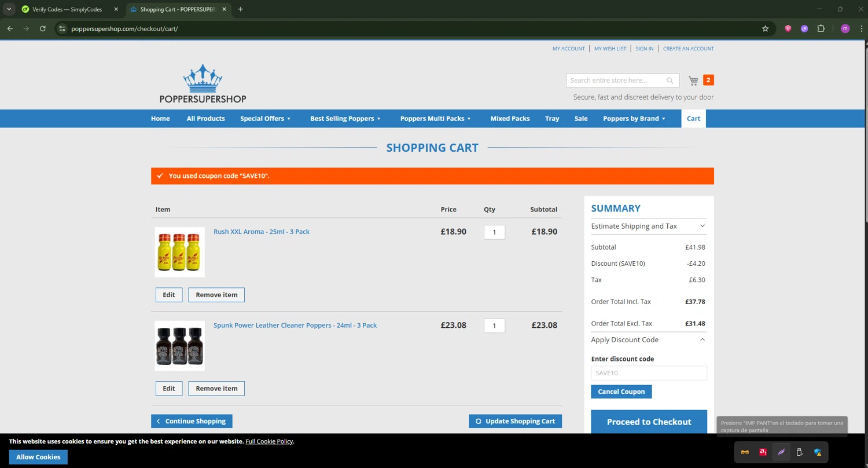Open Rush XXL Aroma product link
The image size is (868, 468).
tap(262, 232)
